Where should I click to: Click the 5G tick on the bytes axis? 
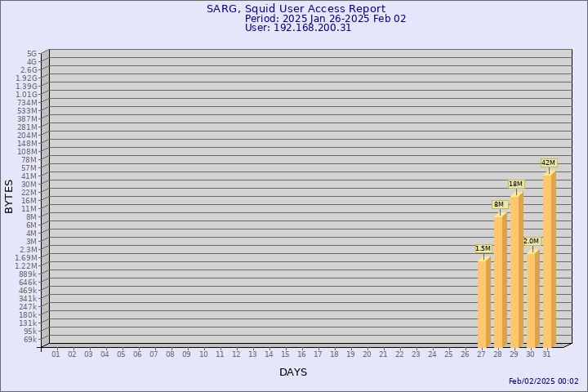click(31, 53)
